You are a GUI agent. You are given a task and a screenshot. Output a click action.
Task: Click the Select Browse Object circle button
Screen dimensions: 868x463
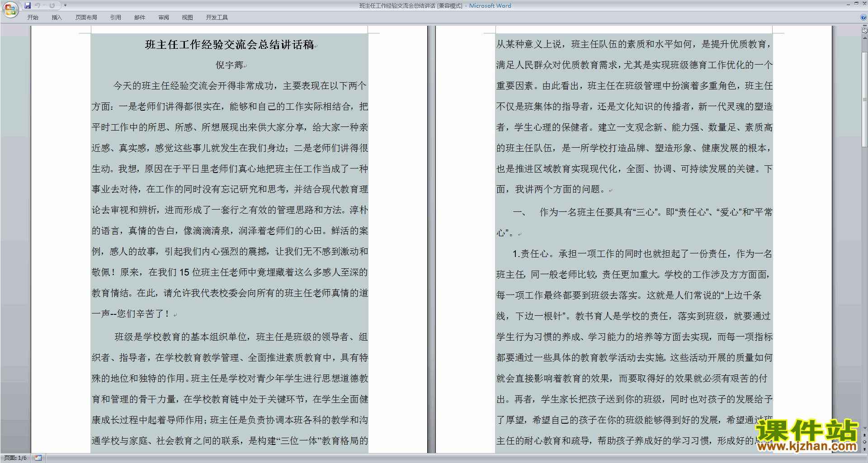(864, 442)
